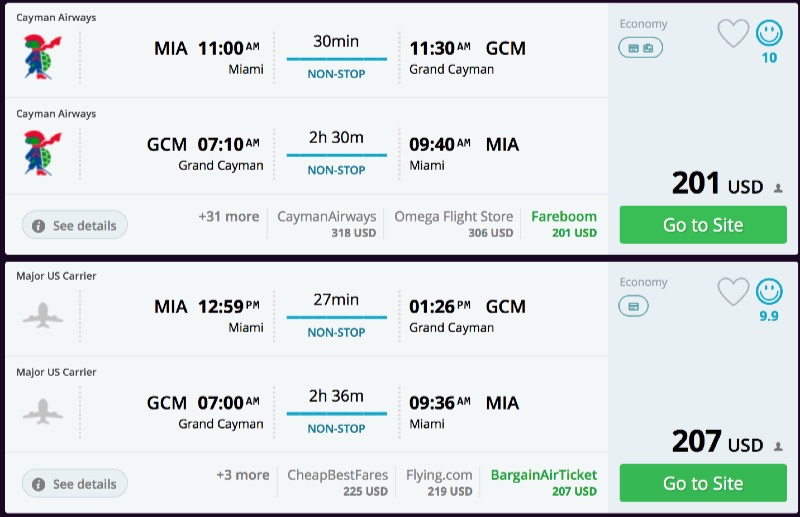The width and height of the screenshot is (800, 517).
Task: Click the airplane icon for 12:59 PM flight
Action: coord(42,315)
